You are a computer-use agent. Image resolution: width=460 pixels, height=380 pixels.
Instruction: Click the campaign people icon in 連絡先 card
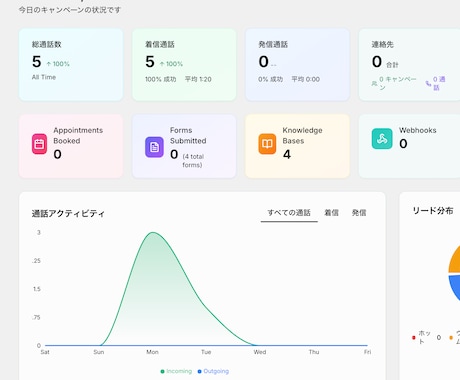tap(374, 83)
